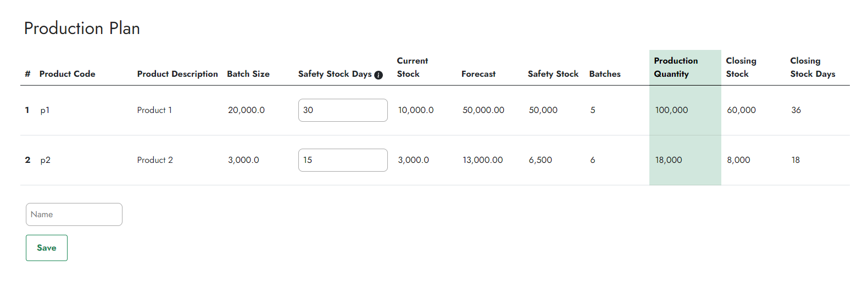Viewport: 868px width, 283px height.
Task: Click the Production Plan page title
Action: [82, 29]
